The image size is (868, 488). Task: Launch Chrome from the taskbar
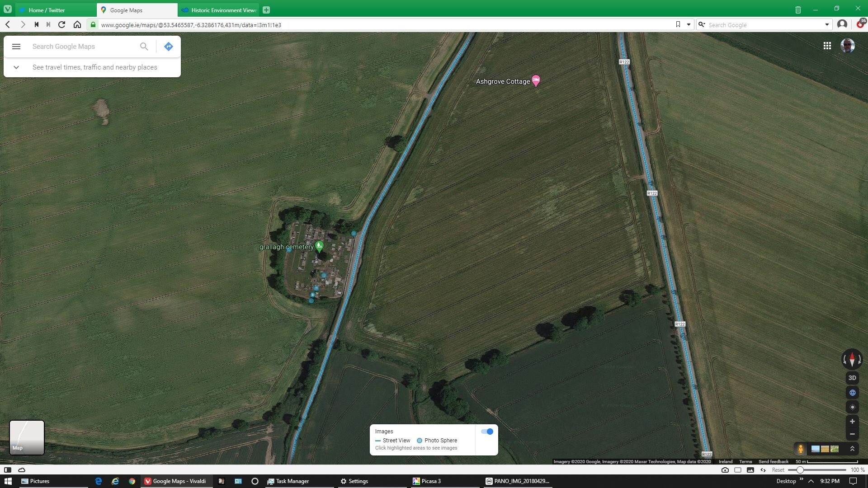point(132,481)
